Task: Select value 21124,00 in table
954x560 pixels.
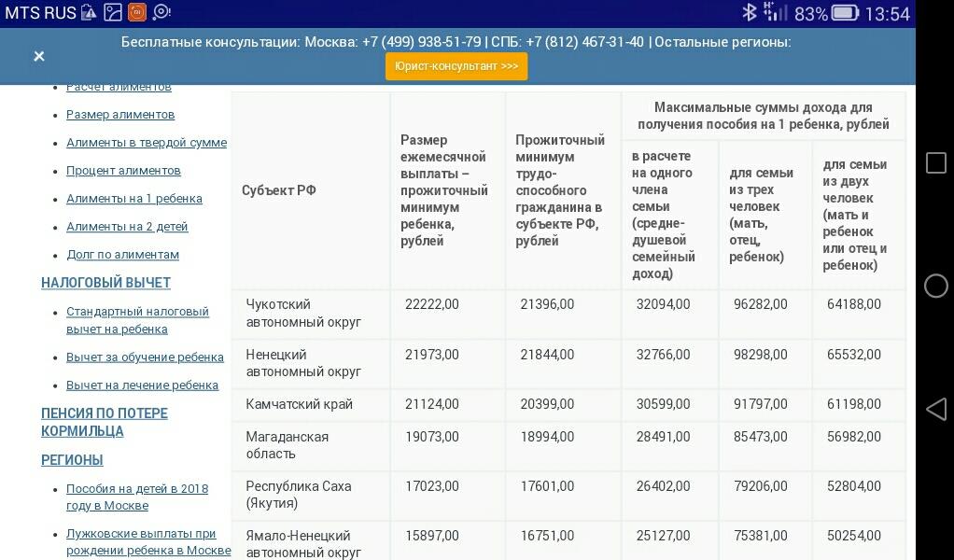Action: 432,404
